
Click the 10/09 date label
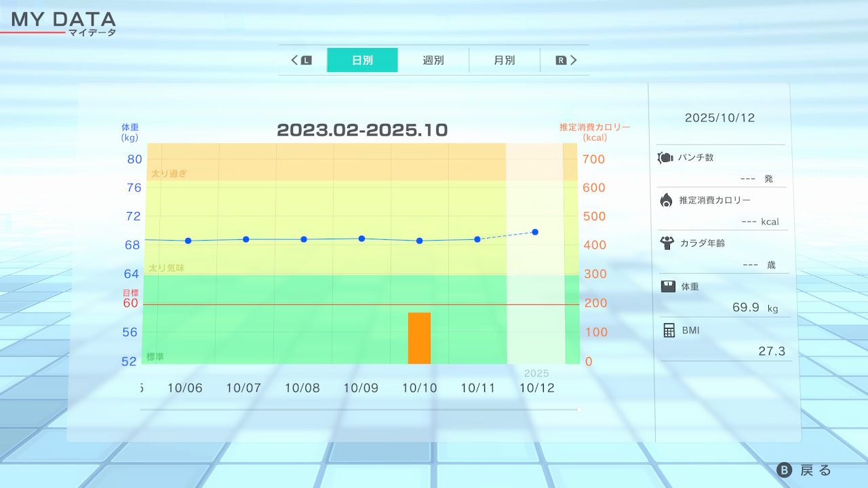pos(361,388)
